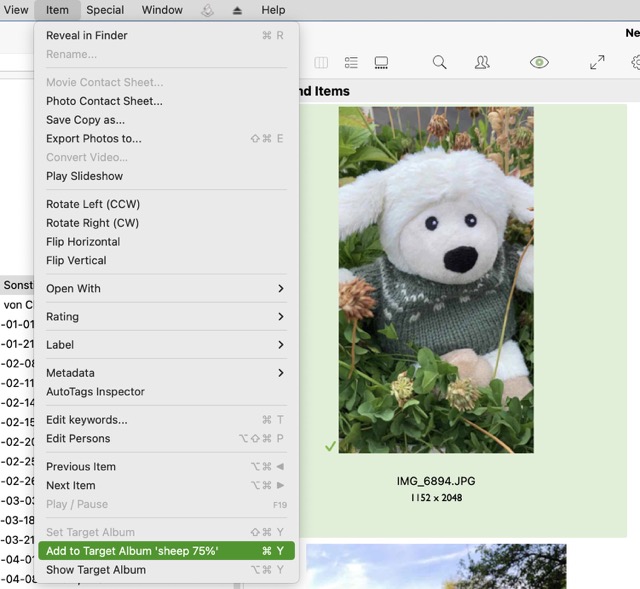This screenshot has height=589, width=640.
Task: Expand the Metadata submenu
Action: pyautogui.click(x=166, y=372)
